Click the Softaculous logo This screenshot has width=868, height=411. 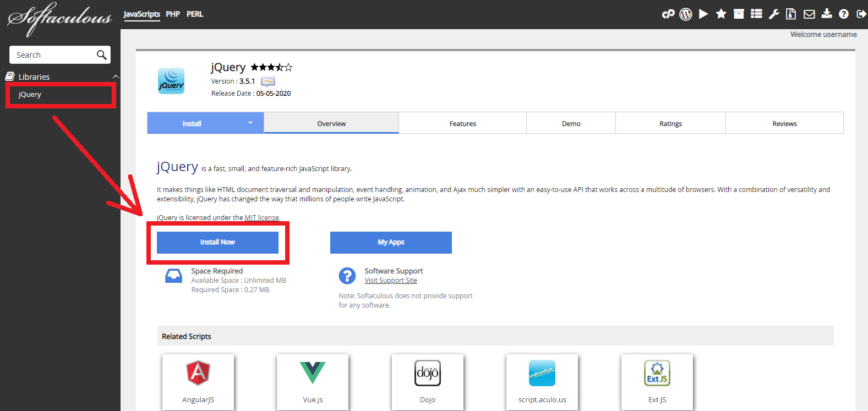click(x=59, y=19)
